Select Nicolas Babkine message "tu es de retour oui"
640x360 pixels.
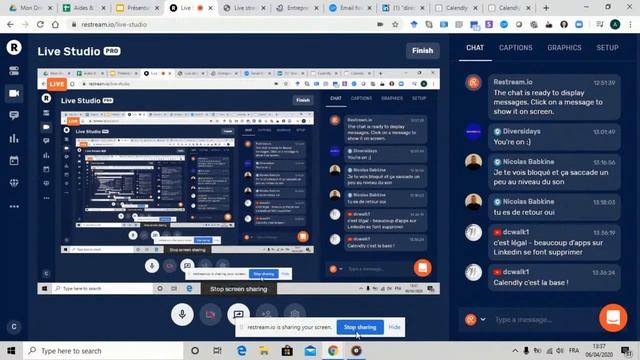click(554, 207)
